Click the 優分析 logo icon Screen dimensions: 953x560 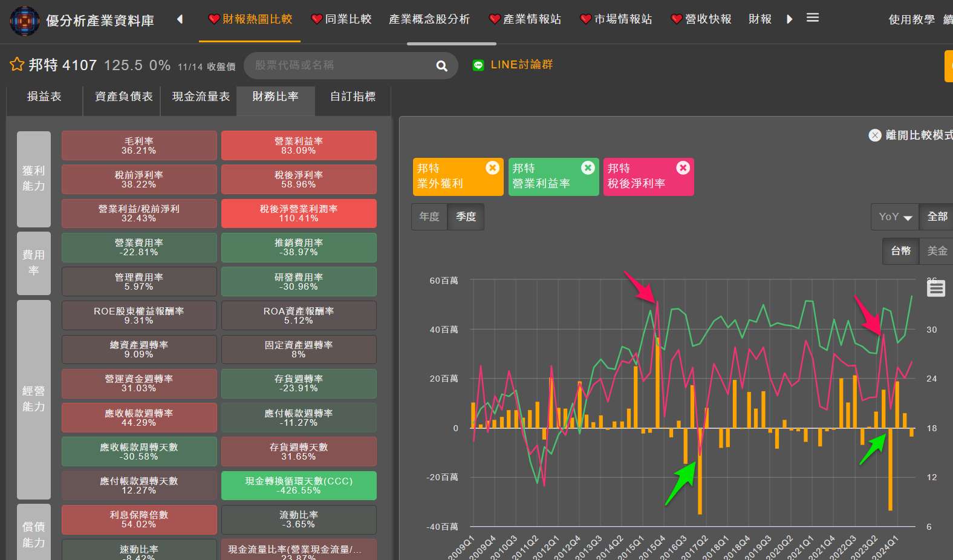tap(25, 21)
